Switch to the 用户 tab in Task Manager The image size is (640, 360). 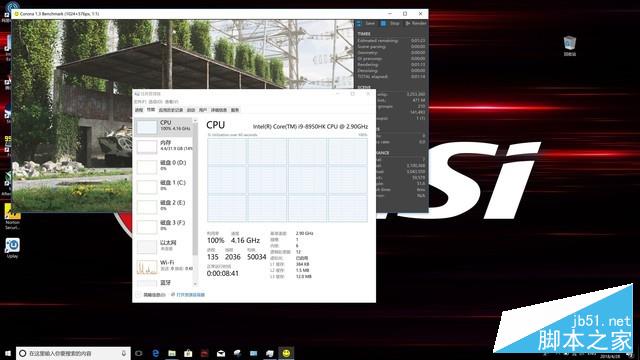click(x=203, y=110)
